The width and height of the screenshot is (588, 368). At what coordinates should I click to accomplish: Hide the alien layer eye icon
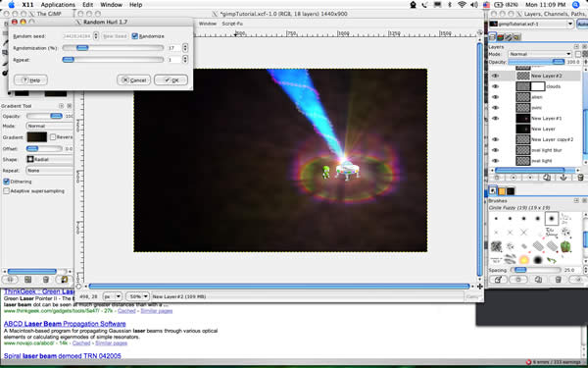pyautogui.click(x=495, y=97)
